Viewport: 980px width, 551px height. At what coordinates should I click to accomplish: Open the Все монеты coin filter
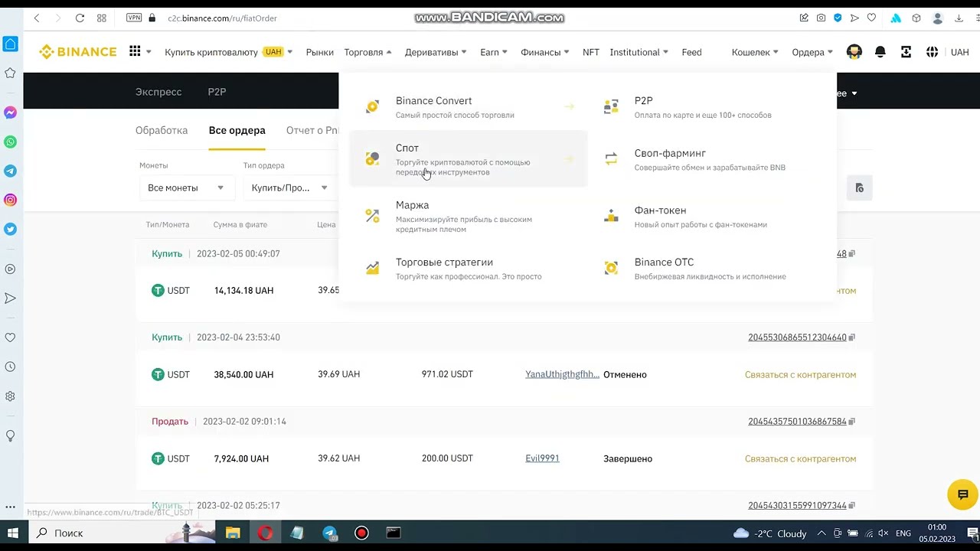coord(186,187)
